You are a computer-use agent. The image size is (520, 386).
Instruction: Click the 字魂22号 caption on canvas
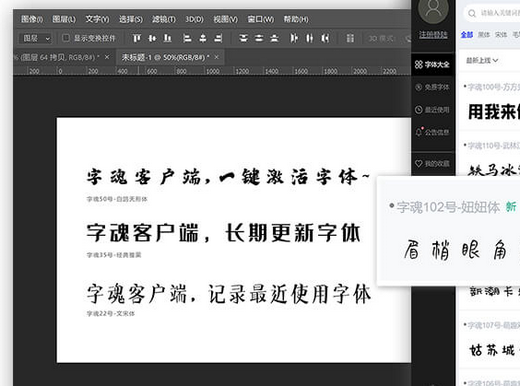pos(111,314)
